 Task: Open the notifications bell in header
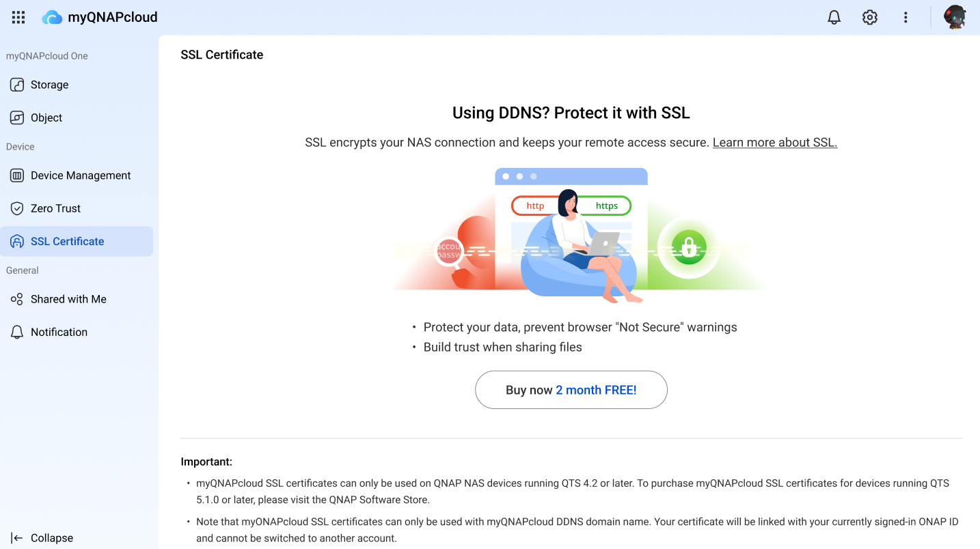[834, 18]
